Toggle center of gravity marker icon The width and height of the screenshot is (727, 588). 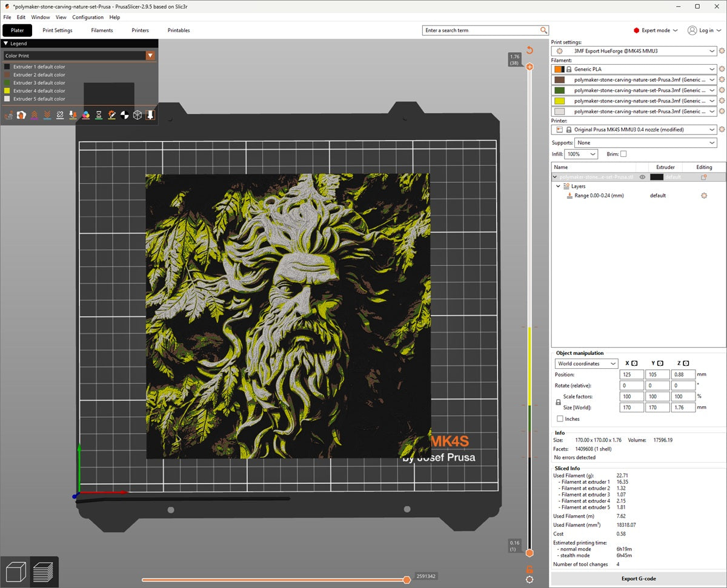pos(124,114)
